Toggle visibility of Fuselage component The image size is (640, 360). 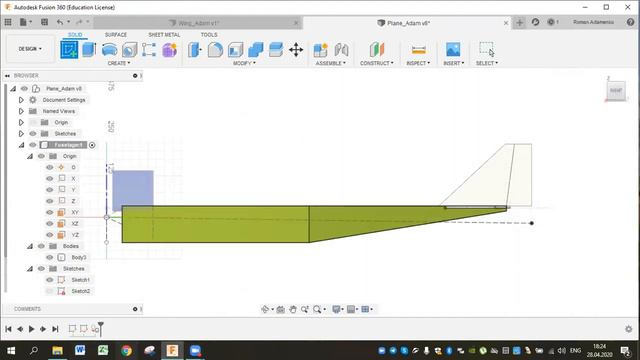pos(33,145)
